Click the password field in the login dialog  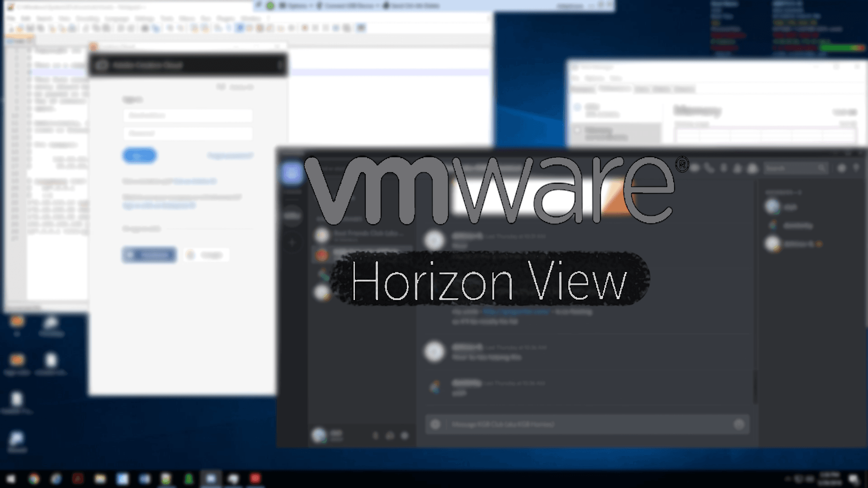(x=188, y=133)
